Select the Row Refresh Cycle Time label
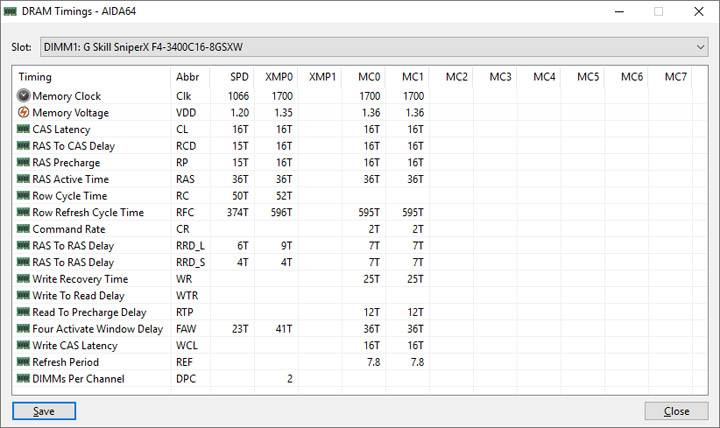The width and height of the screenshot is (720, 428). click(88, 212)
